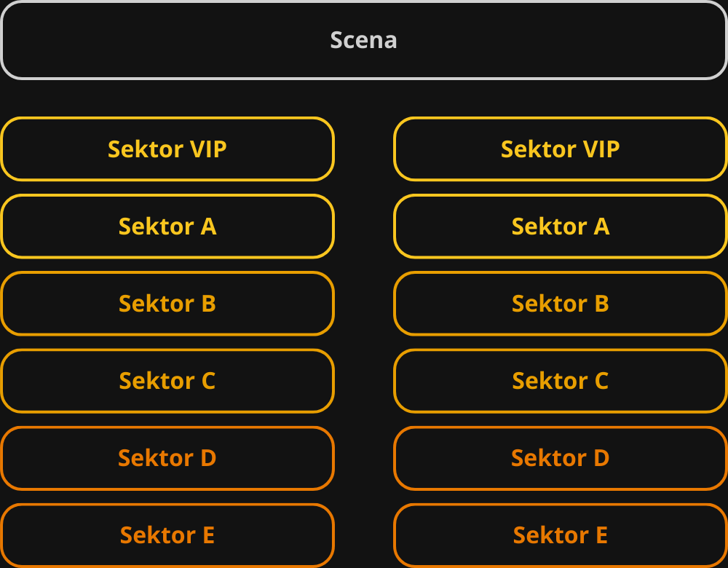728x568 pixels.
Task: Tap the left column's Sektor E box
Action: pyautogui.click(x=167, y=535)
